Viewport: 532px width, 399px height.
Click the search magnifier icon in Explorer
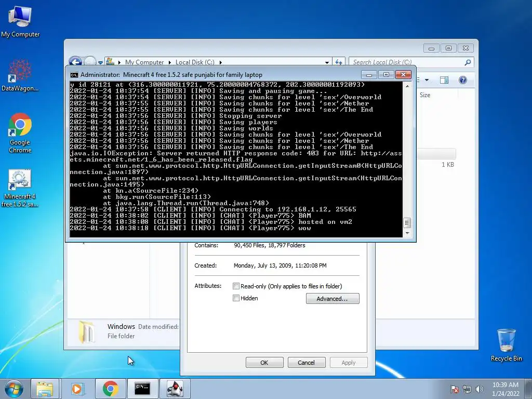pyautogui.click(x=468, y=62)
